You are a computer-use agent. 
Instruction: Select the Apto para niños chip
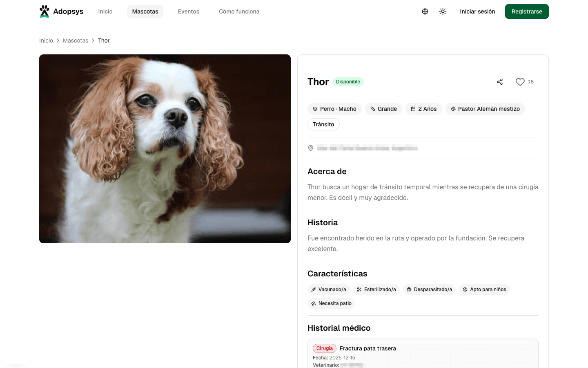pyautogui.click(x=484, y=289)
